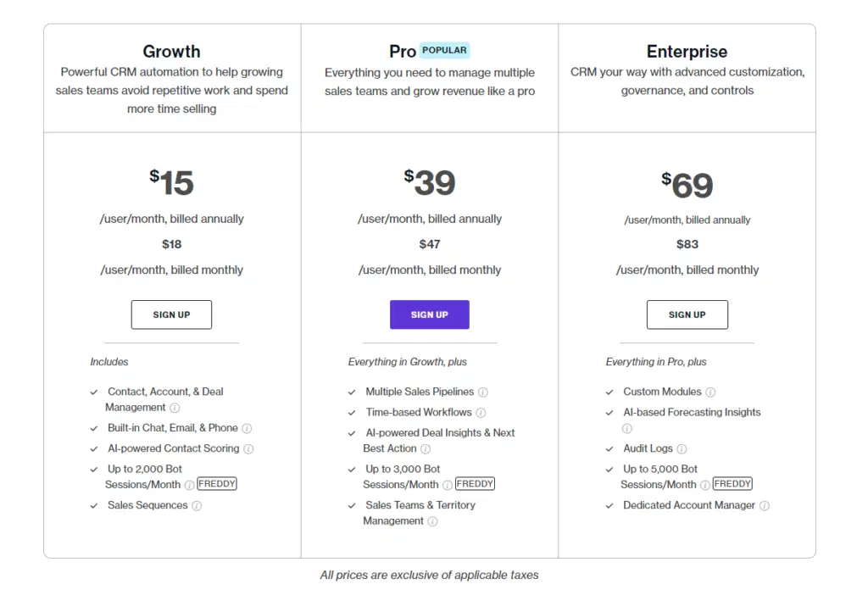Viewport: 868px width, 601px height.
Task: Sign up for the Growth plan
Action: click(171, 314)
